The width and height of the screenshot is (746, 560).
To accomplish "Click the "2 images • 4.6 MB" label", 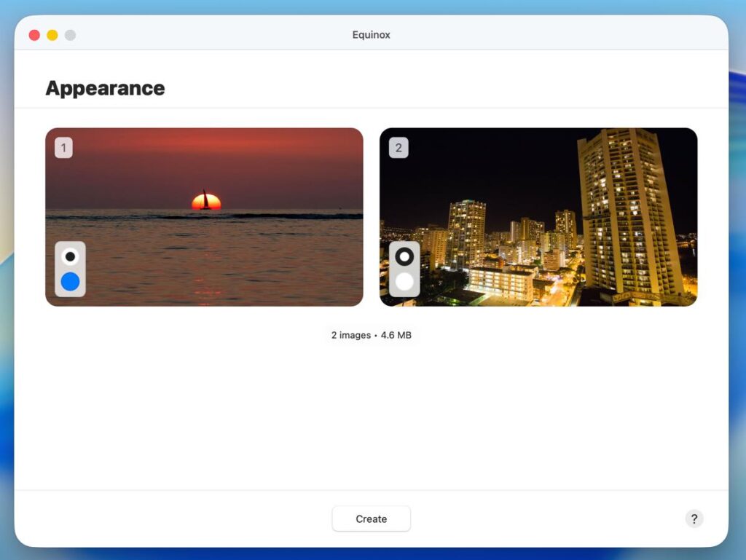I will tap(371, 335).
